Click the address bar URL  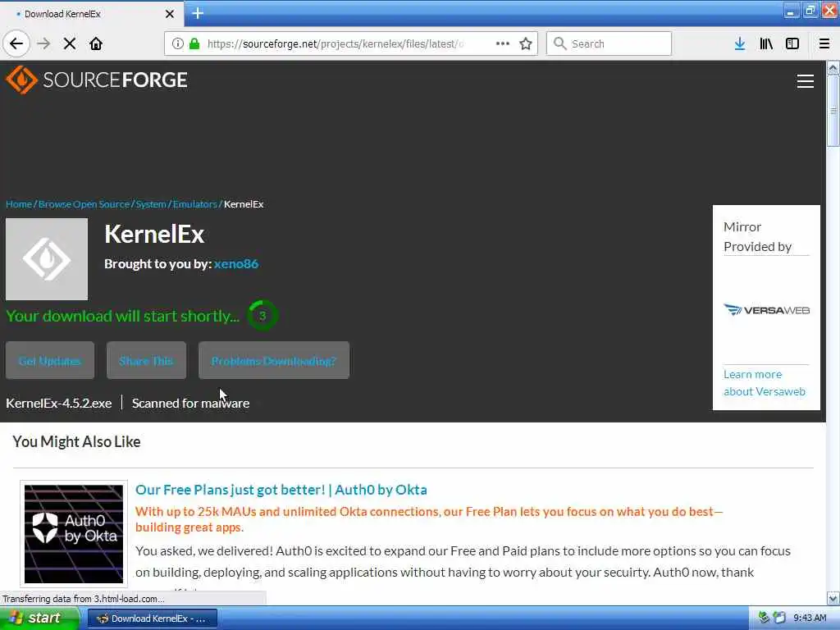pos(335,43)
